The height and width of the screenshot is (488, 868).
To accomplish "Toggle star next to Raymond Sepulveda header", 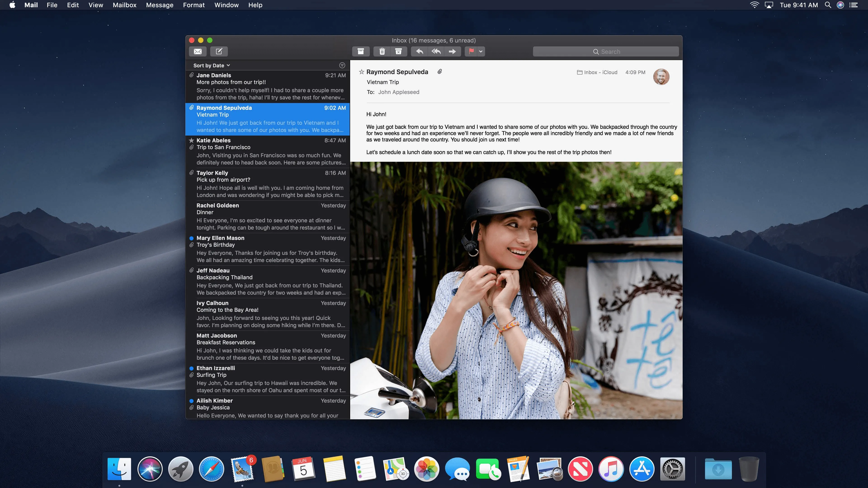I will coord(362,72).
